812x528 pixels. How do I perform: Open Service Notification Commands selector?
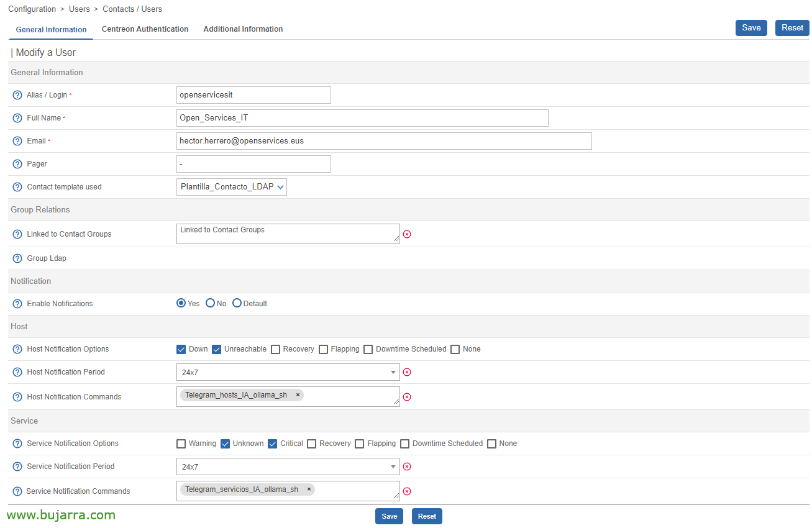[x=288, y=491]
